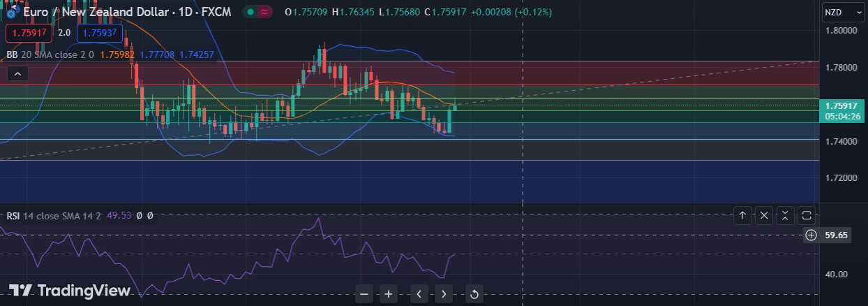The height and width of the screenshot is (306, 868).
Task: Maximize the RSI pane
Action: click(x=807, y=216)
